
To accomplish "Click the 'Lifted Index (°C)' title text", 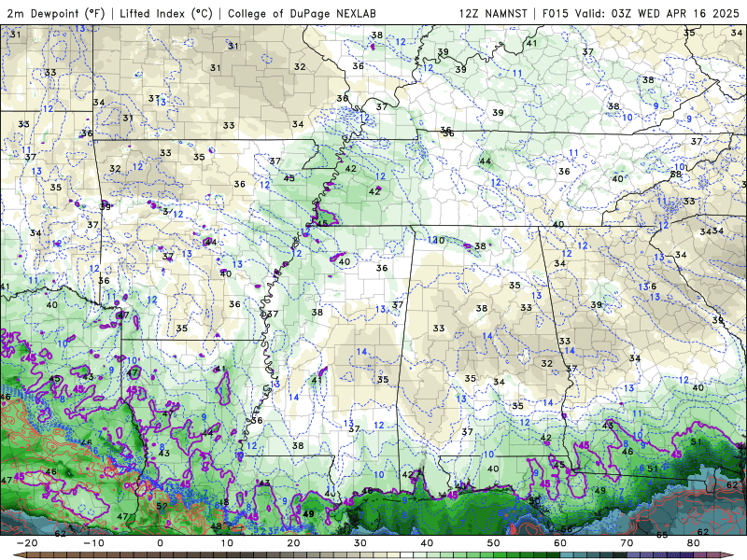I will pos(166,13).
